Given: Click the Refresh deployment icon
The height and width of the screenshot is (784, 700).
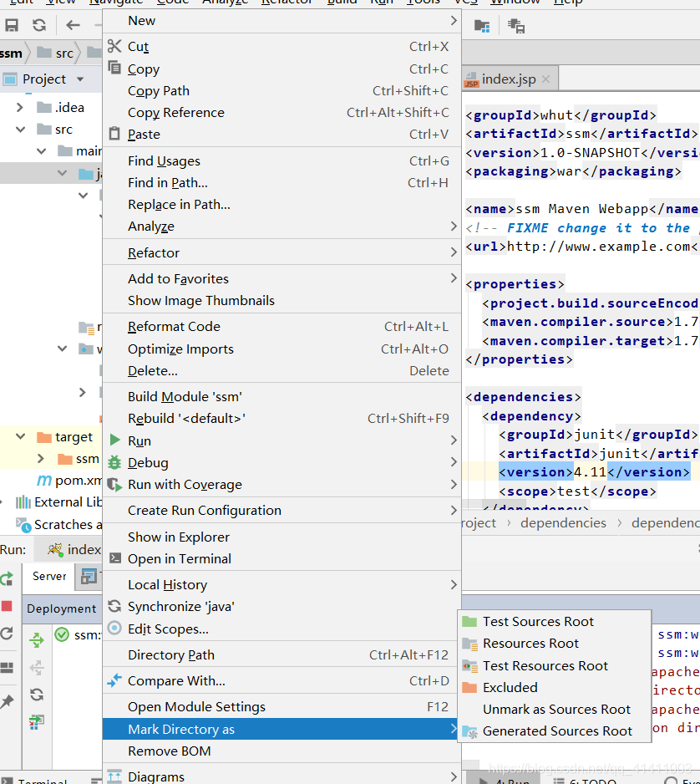Looking at the screenshot, I should coord(37,694).
